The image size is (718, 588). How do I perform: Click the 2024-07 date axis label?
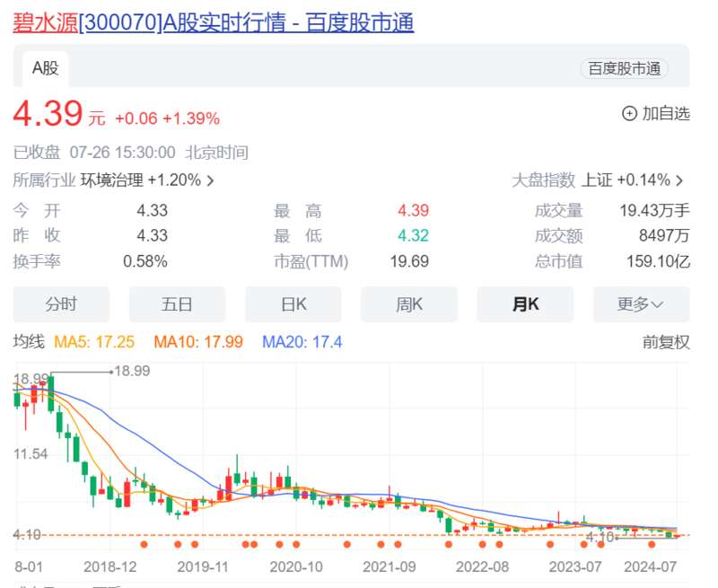tap(650, 567)
